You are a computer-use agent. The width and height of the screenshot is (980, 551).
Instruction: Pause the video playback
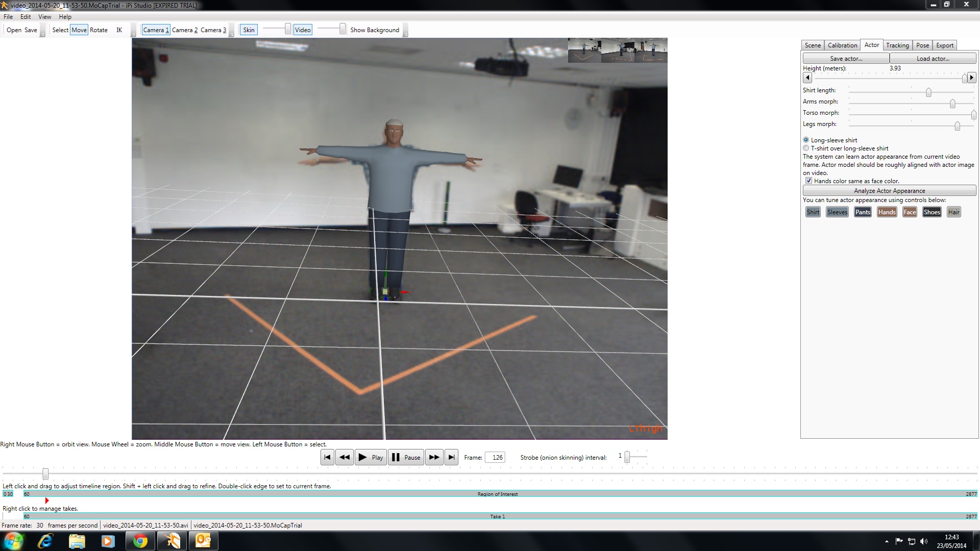pyautogui.click(x=406, y=457)
